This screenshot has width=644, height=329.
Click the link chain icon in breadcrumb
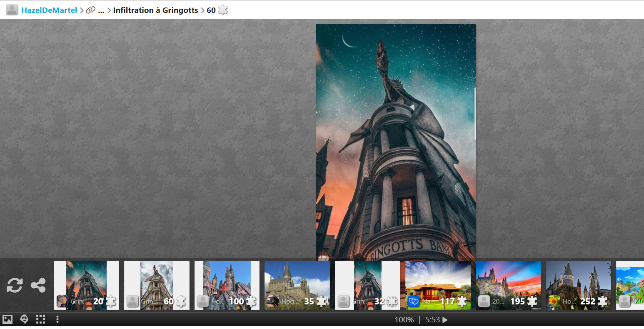tap(90, 10)
